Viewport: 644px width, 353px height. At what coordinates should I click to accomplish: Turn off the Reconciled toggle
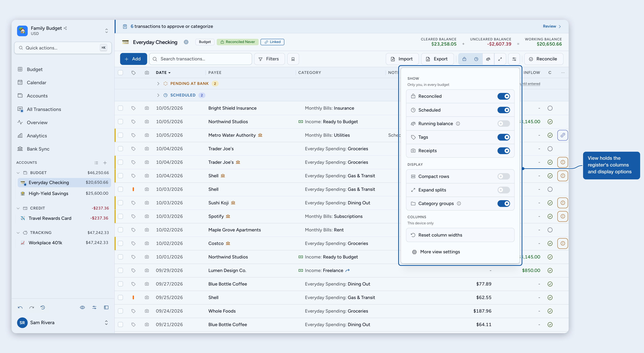(x=503, y=96)
